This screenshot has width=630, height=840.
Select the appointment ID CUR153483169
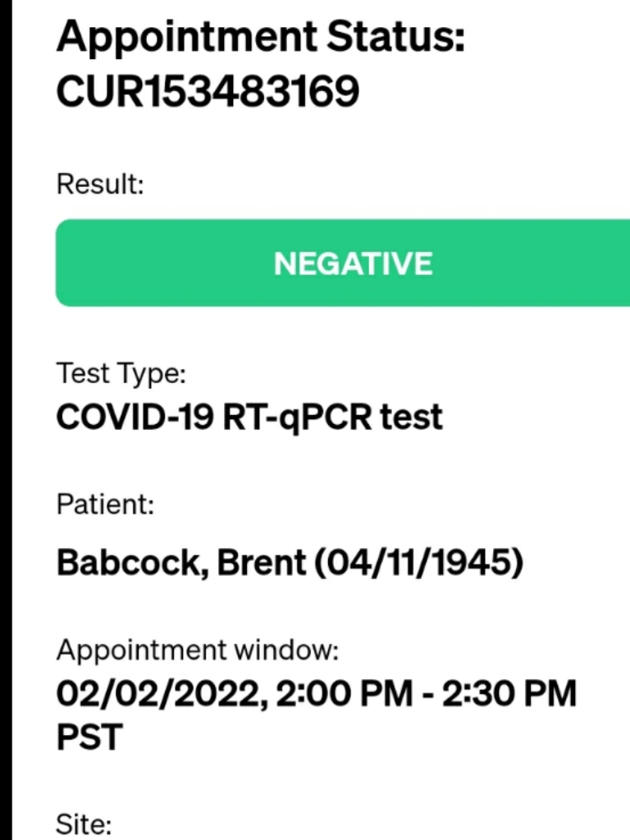pyautogui.click(x=208, y=92)
